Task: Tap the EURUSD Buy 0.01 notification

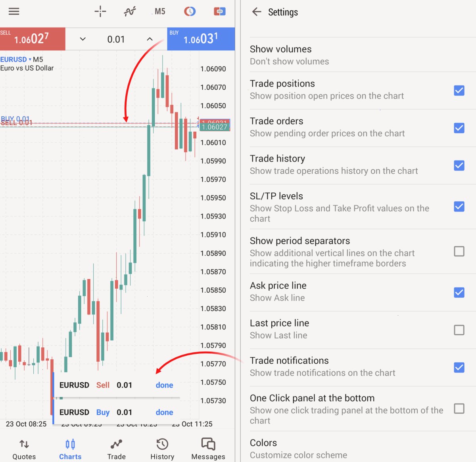Action: (x=117, y=412)
